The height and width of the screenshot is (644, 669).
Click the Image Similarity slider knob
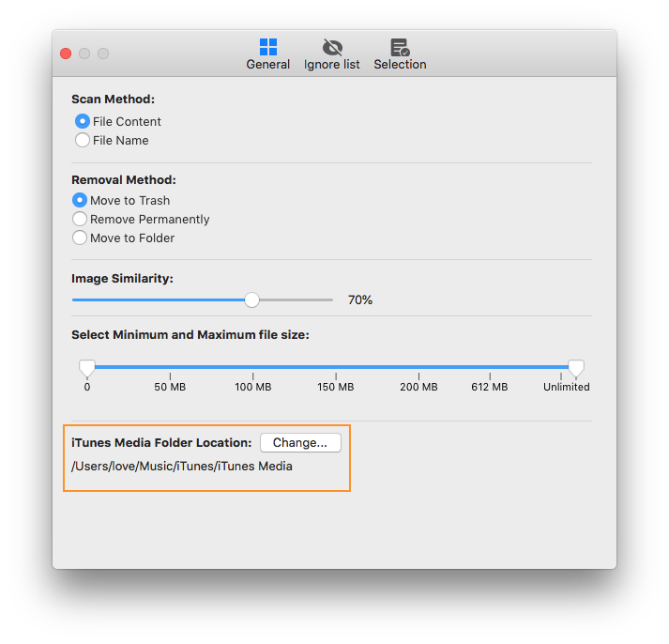tap(251, 299)
